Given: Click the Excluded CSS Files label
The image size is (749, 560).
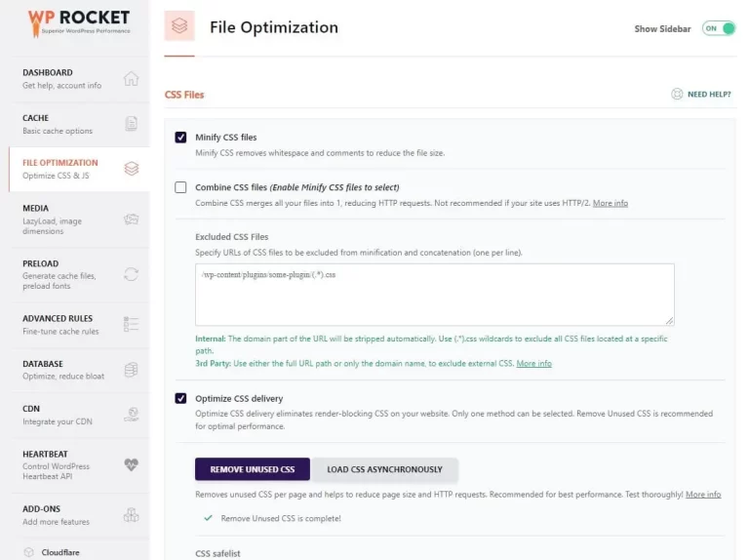Looking at the screenshot, I should click(232, 236).
